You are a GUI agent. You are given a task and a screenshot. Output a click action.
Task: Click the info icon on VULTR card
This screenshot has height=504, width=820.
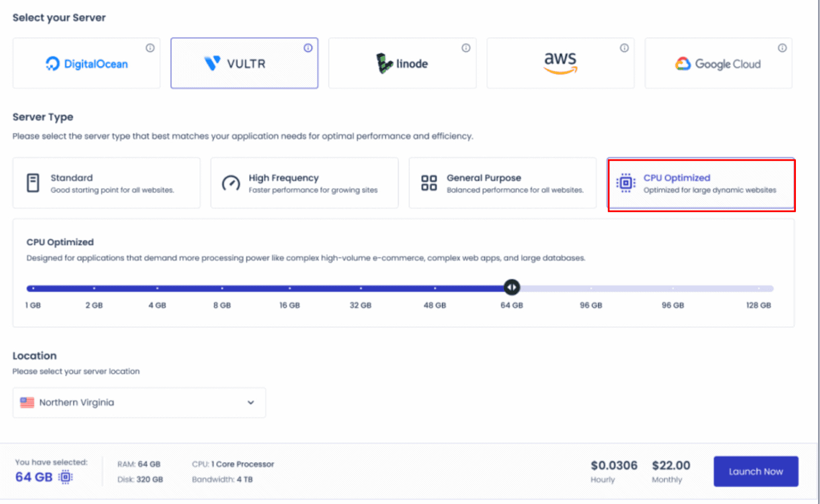pyautogui.click(x=308, y=48)
